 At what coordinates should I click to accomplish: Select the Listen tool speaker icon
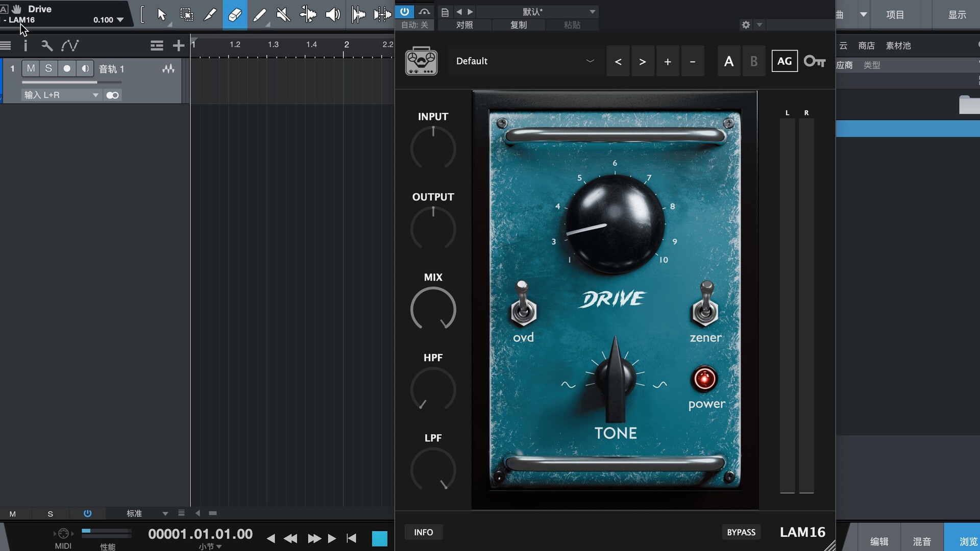(333, 15)
